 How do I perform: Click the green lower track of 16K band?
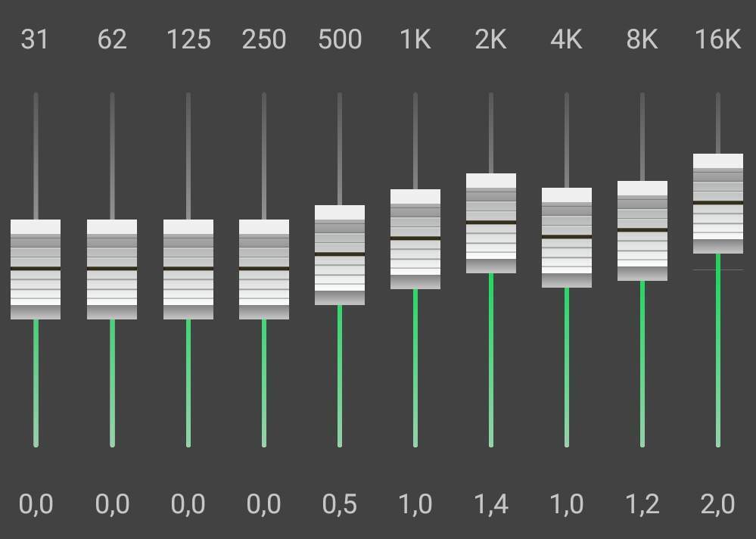[718, 351]
